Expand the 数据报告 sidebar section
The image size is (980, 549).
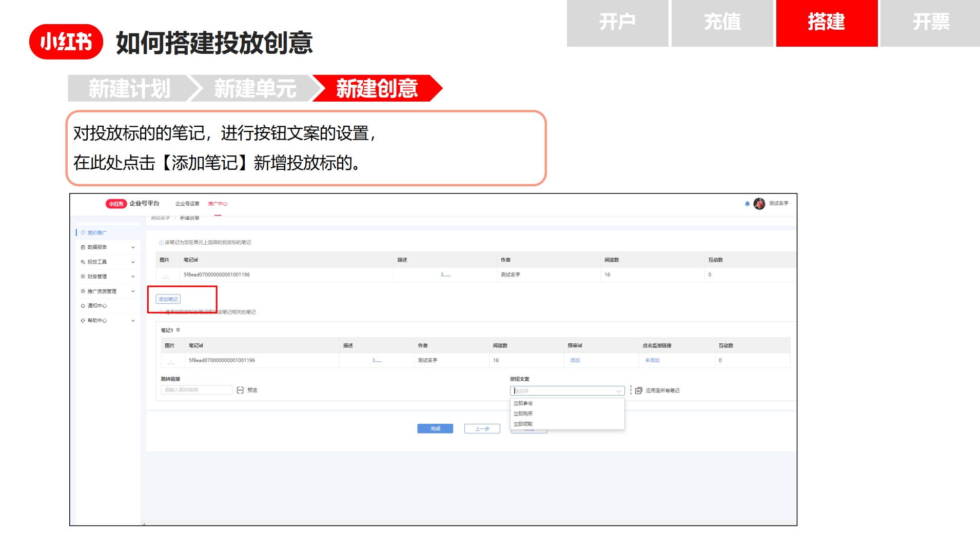pos(133,247)
